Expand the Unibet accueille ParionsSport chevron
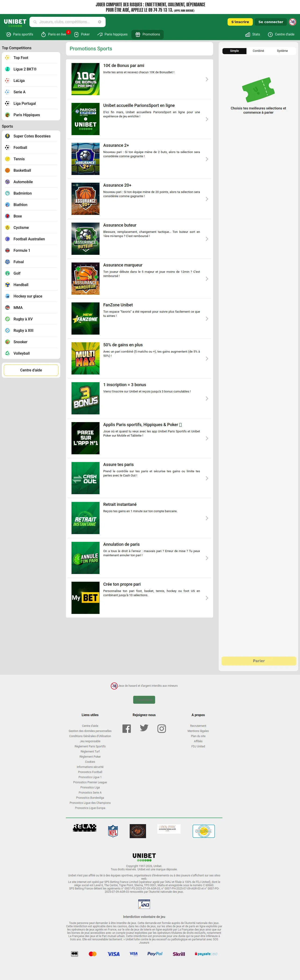300x980 pixels. 207,119
